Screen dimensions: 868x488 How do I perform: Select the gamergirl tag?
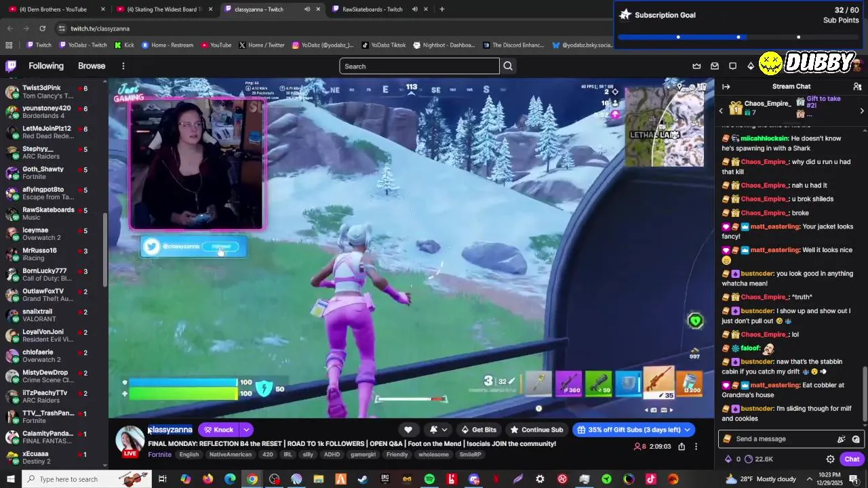[363, 455]
